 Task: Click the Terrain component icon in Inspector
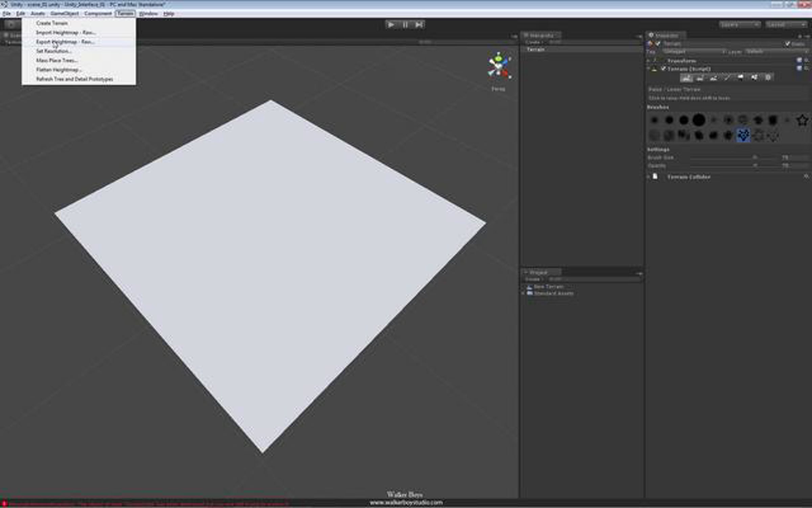[654, 69]
